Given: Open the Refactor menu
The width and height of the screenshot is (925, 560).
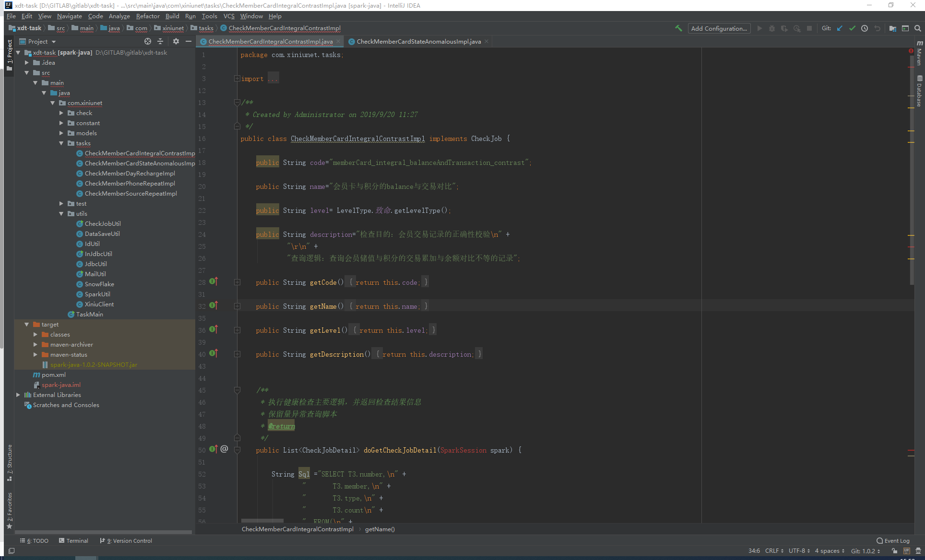Looking at the screenshot, I should pos(148,16).
